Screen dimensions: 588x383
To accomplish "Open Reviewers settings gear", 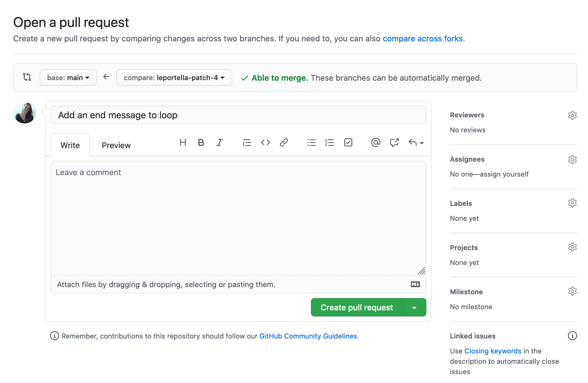I will point(572,115).
